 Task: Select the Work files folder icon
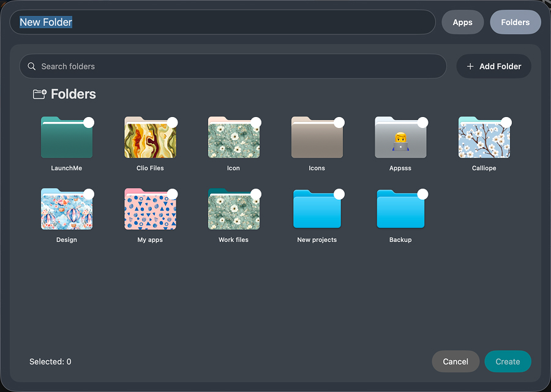[233, 209]
